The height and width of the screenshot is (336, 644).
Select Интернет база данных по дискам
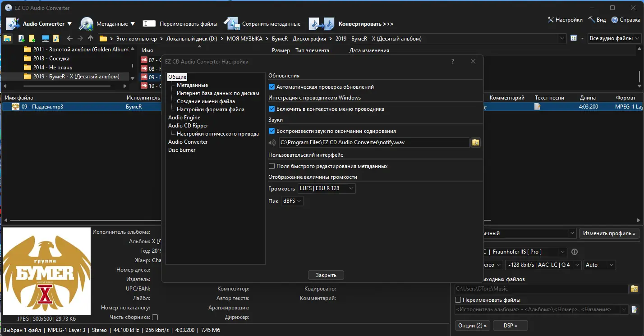pyautogui.click(x=218, y=93)
